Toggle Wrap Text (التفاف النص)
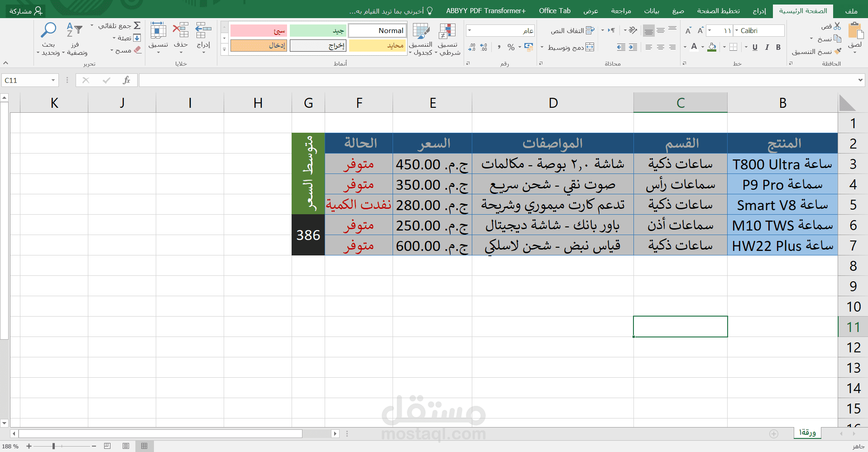 point(573,30)
